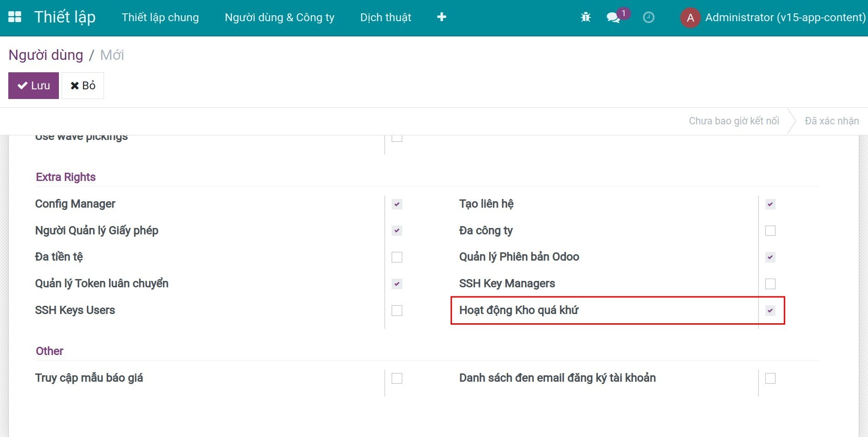Enable Đa tiền tệ right
The height and width of the screenshot is (437, 868).
tap(396, 257)
